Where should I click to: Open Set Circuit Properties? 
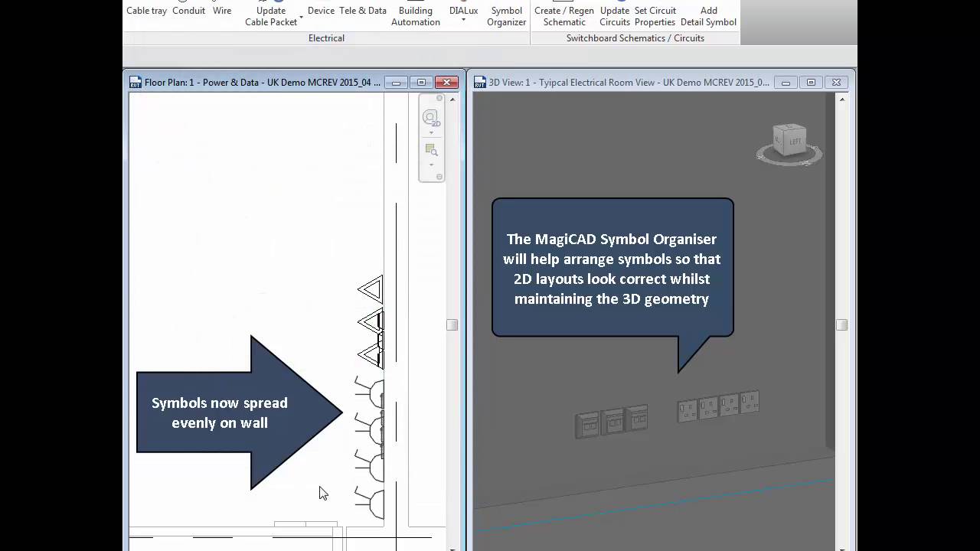pyautogui.click(x=655, y=16)
